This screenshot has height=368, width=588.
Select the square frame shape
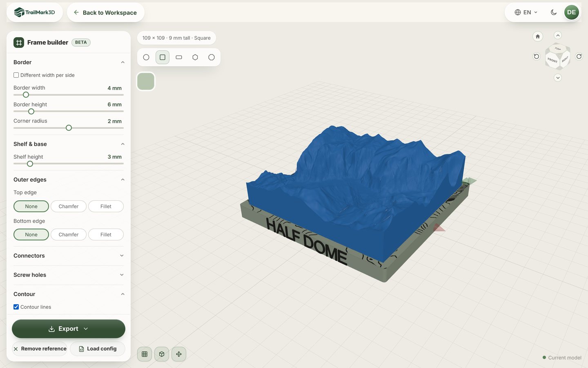(x=163, y=57)
